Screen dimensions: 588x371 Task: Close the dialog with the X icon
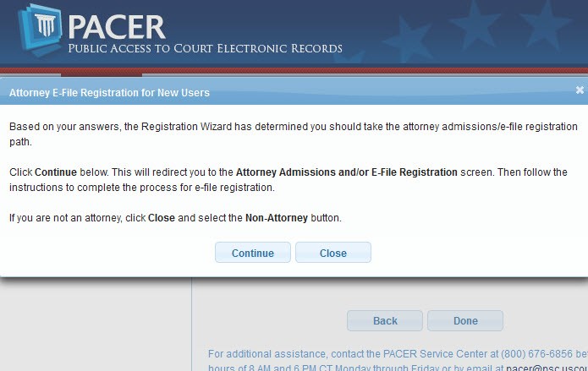pos(580,90)
